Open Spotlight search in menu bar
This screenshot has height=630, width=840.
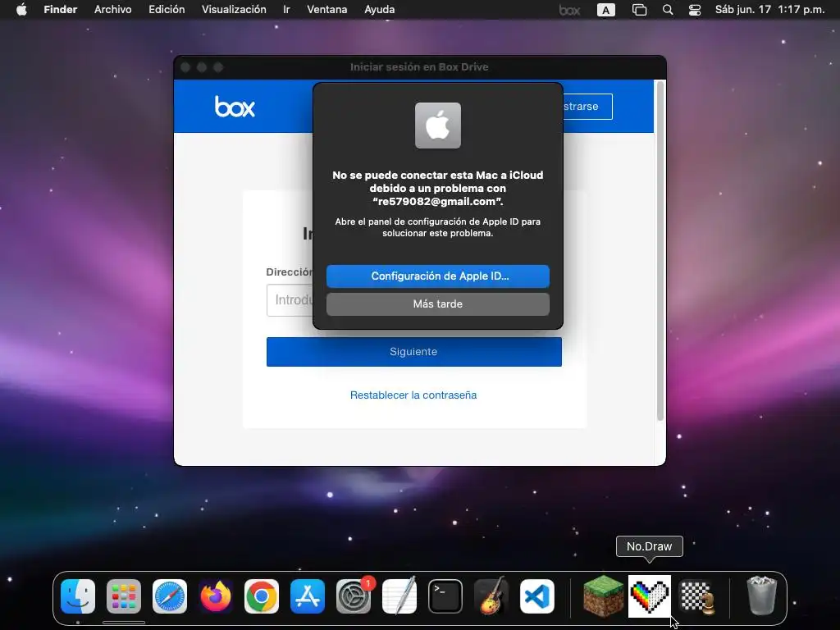668,10
